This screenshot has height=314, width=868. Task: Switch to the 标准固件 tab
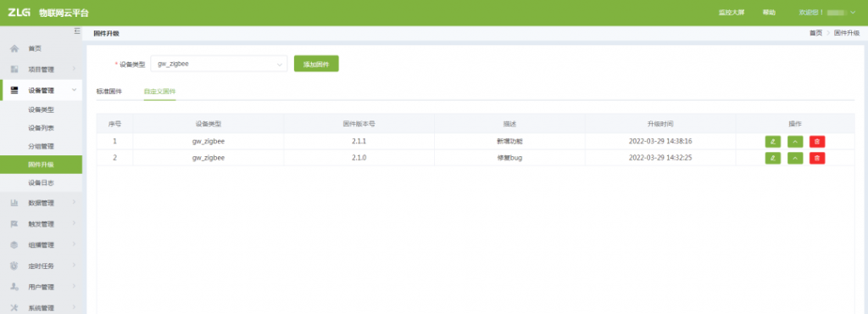pos(109,92)
